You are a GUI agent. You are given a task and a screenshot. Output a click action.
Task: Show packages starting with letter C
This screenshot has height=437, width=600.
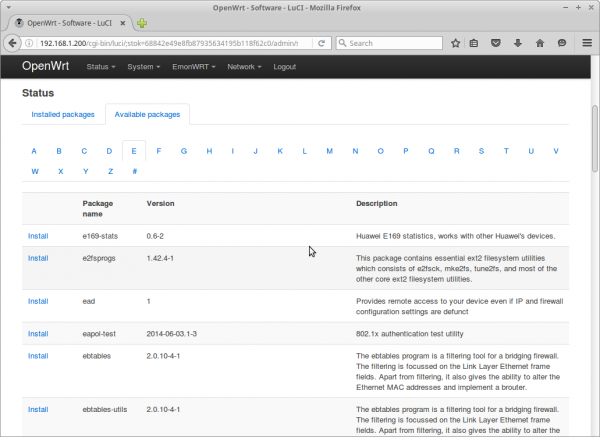pyautogui.click(x=84, y=151)
